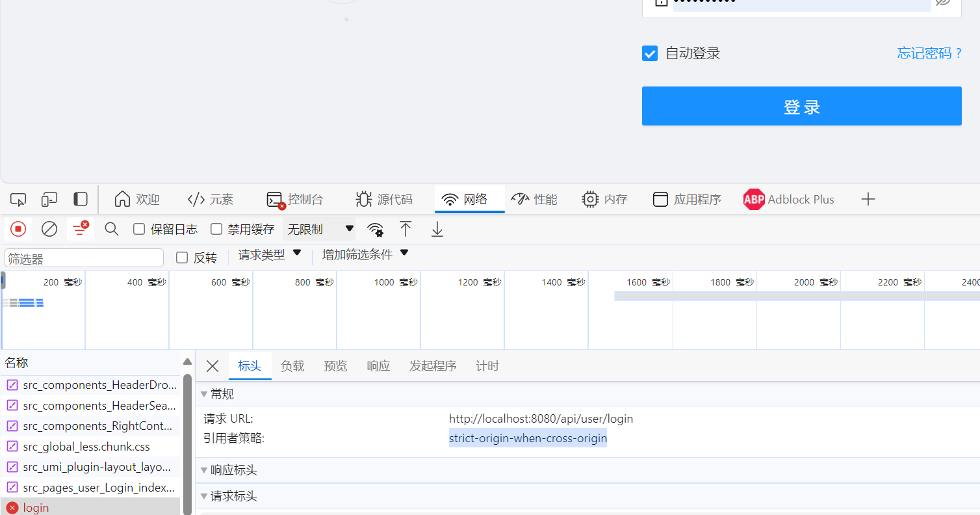Click the export HAR down-arrow icon
980x515 pixels.
pyautogui.click(x=437, y=229)
